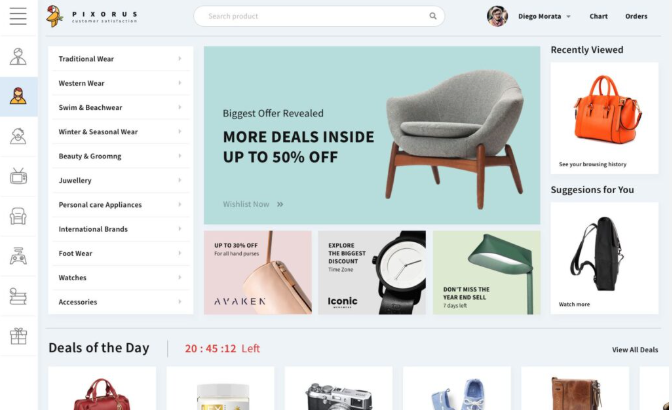Open the gift box sidebar icon
The height and width of the screenshot is (410, 672).
[18, 336]
